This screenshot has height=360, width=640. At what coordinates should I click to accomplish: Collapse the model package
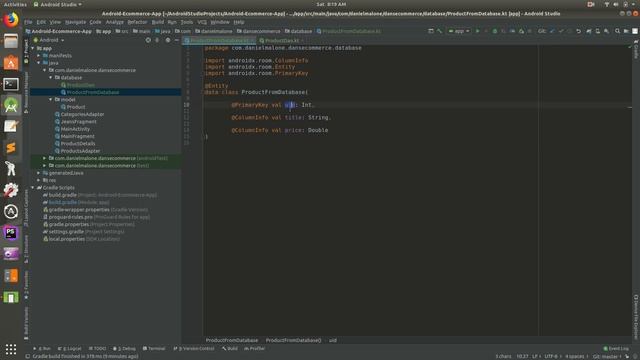[51, 100]
